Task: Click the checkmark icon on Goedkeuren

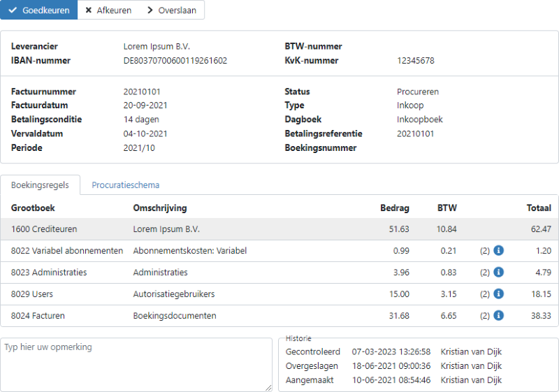Action: tap(13, 10)
